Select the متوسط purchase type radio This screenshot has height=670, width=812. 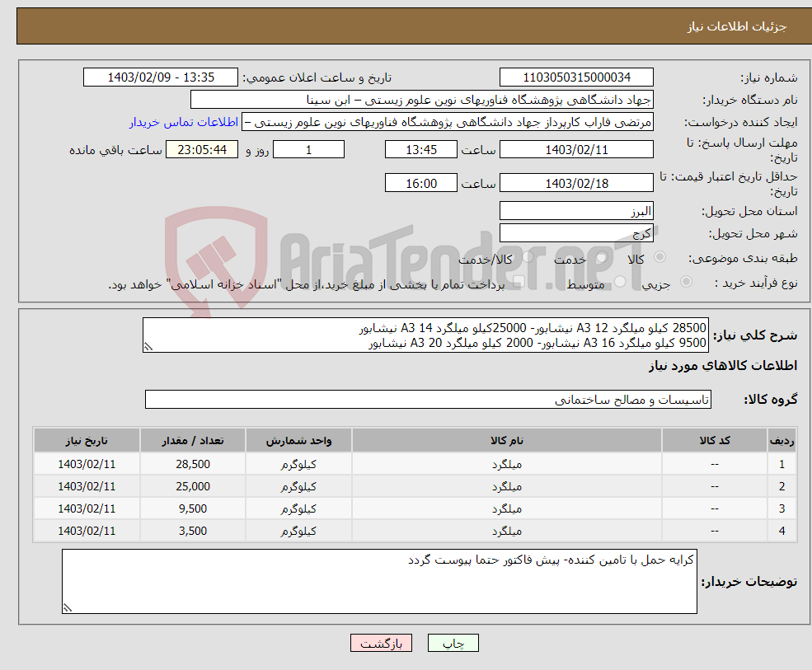(620, 282)
